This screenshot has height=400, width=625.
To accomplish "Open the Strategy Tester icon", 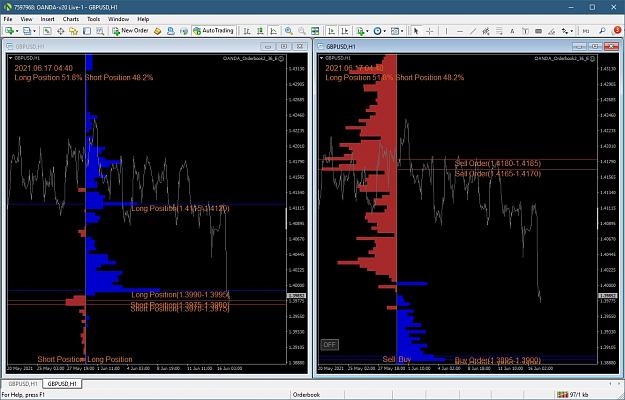I will 100,31.
